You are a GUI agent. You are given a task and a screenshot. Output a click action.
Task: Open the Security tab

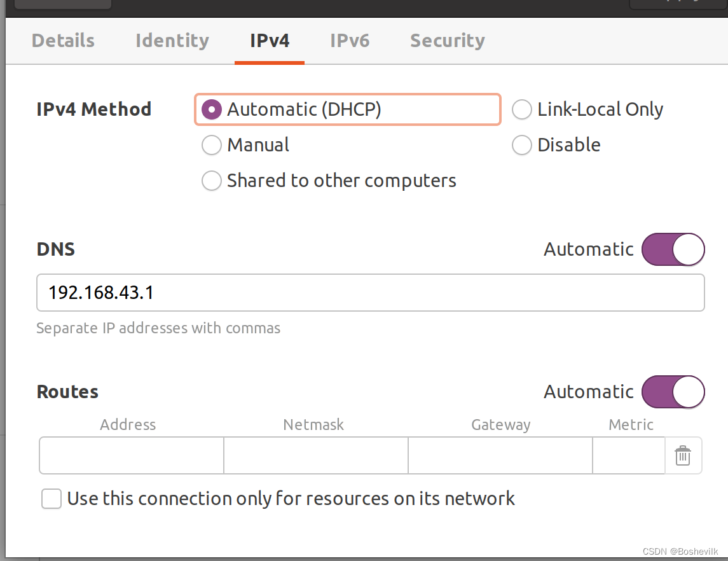[x=447, y=41]
